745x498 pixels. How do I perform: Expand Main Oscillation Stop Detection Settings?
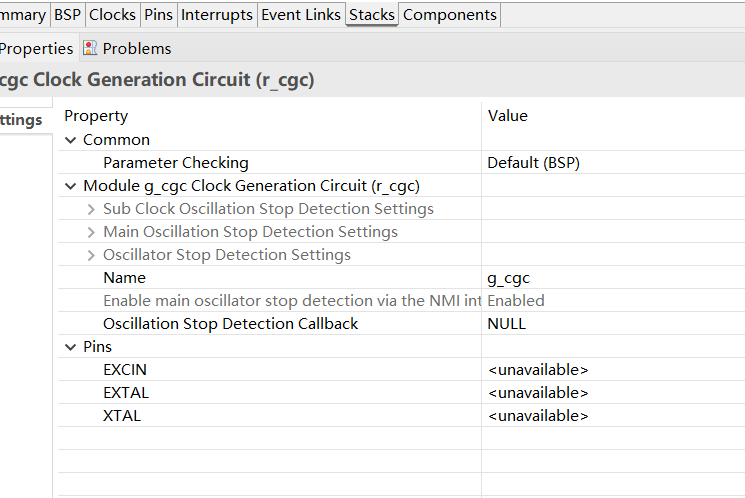pos(91,232)
